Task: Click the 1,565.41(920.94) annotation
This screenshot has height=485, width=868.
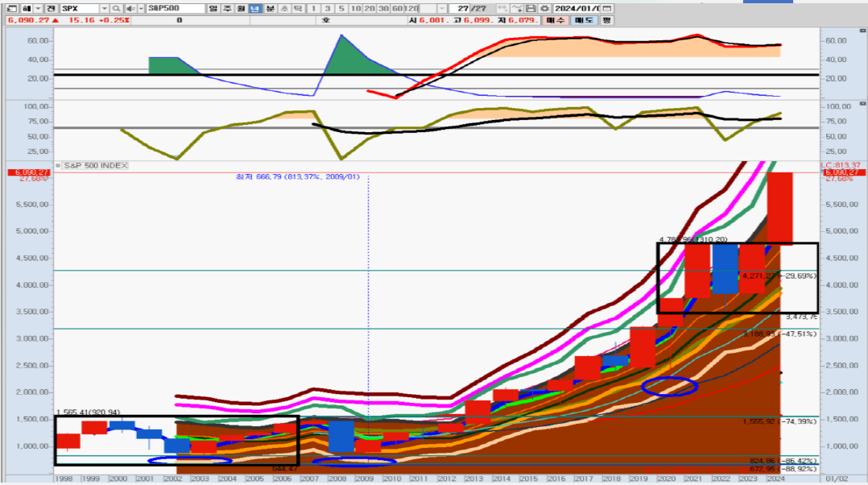Action: tap(88, 412)
